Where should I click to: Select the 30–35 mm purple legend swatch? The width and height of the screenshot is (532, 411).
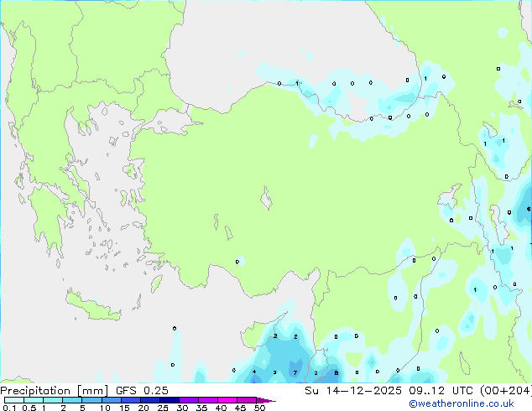pos(188,400)
